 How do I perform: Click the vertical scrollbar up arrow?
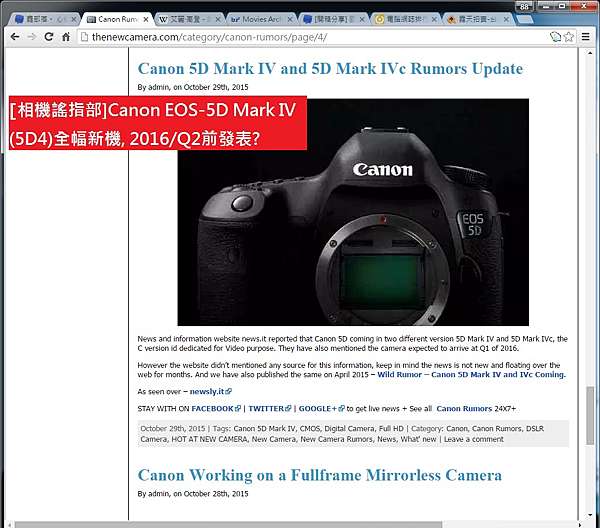point(590,52)
